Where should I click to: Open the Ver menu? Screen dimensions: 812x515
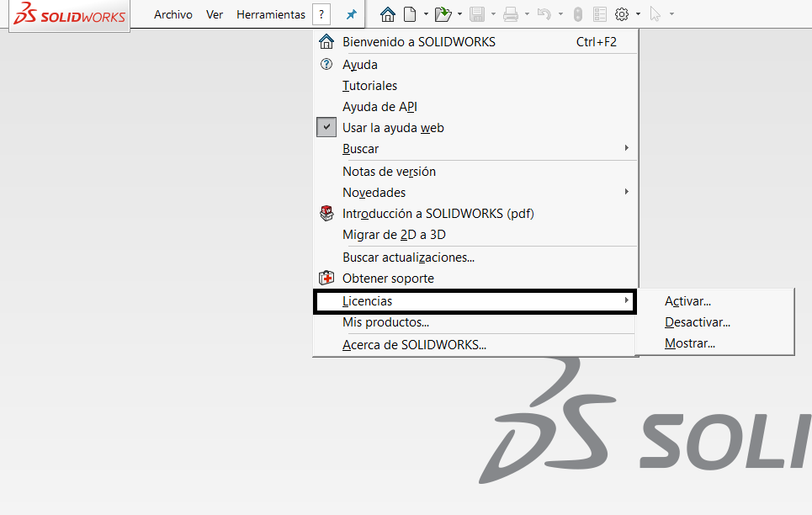(215, 14)
